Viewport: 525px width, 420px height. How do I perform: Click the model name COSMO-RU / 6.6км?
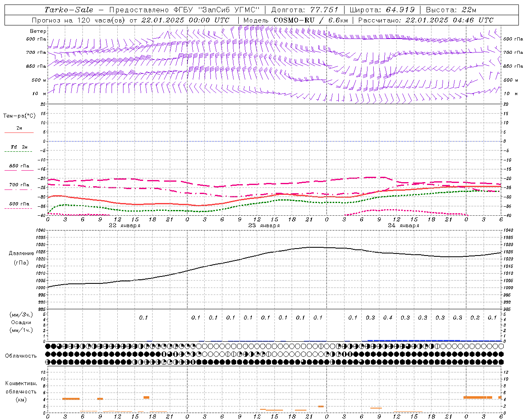coord(310,20)
